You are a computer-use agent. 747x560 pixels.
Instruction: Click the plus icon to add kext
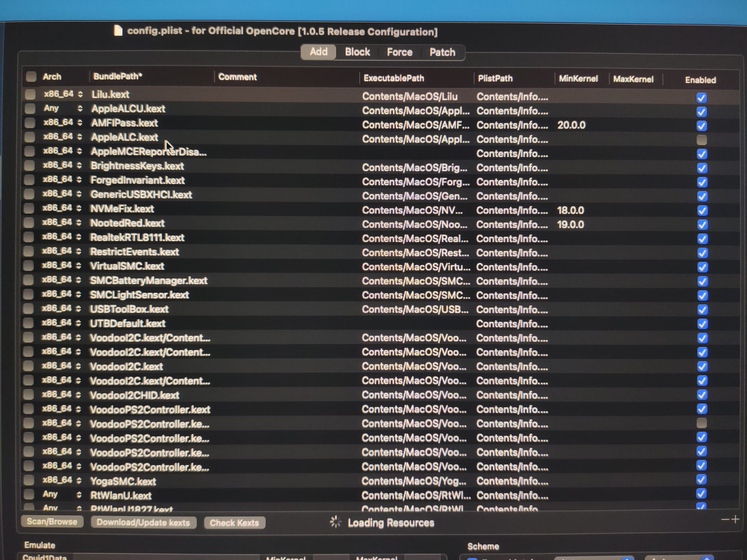point(735,519)
